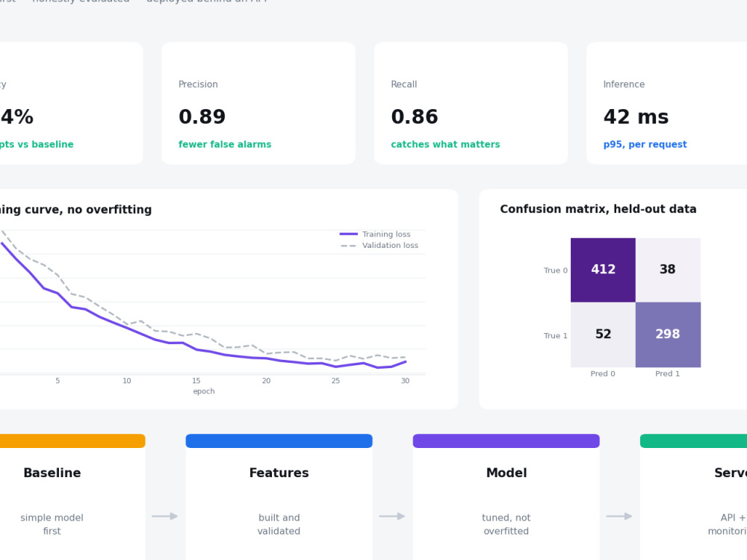Click the arrow after the Model card

(619, 516)
